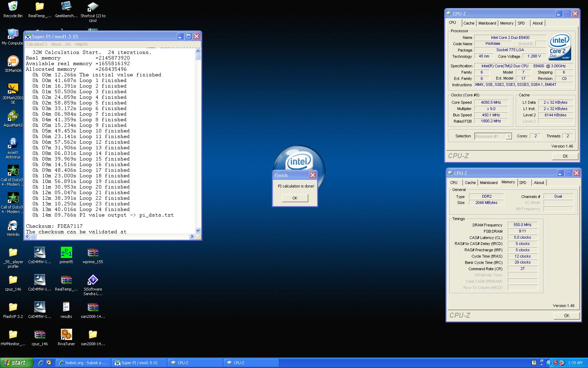Click OK in the Finish dialog
Image resolution: width=588 pixels, height=368 pixels.
tap(295, 198)
